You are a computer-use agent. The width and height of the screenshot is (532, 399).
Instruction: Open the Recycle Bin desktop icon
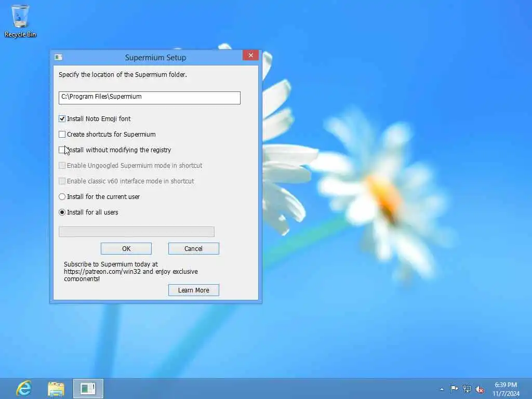[x=20, y=21]
